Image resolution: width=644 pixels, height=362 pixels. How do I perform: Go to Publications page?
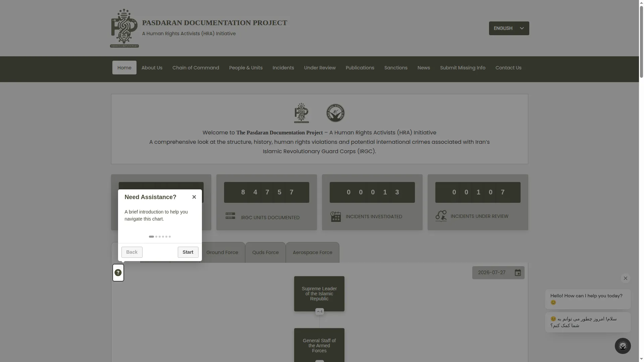pyautogui.click(x=360, y=68)
